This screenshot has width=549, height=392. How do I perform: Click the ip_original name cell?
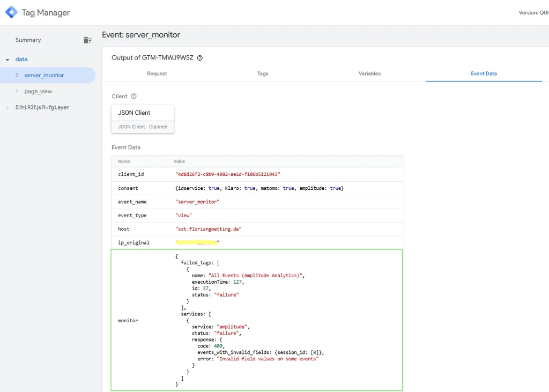pyautogui.click(x=133, y=243)
